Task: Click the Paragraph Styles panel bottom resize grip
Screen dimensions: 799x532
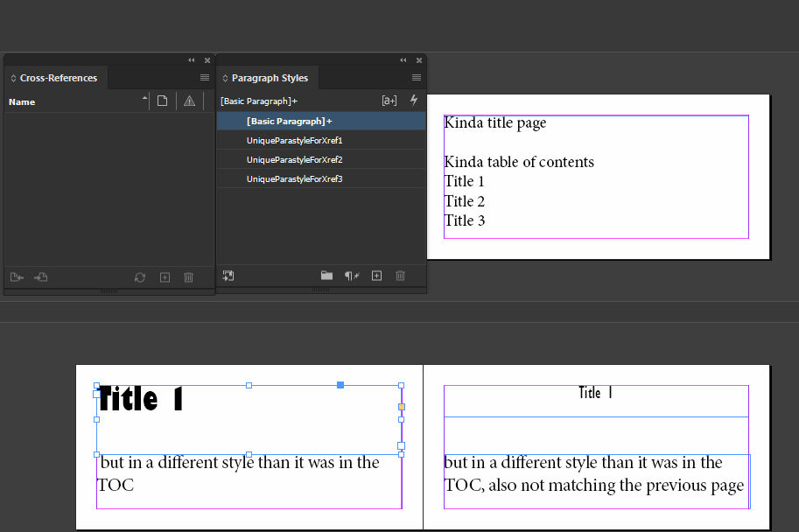Action: [x=321, y=290]
